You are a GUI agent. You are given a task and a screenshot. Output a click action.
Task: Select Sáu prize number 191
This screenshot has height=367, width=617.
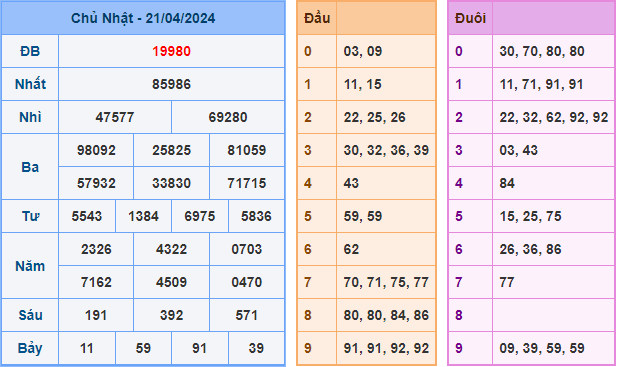click(x=96, y=315)
